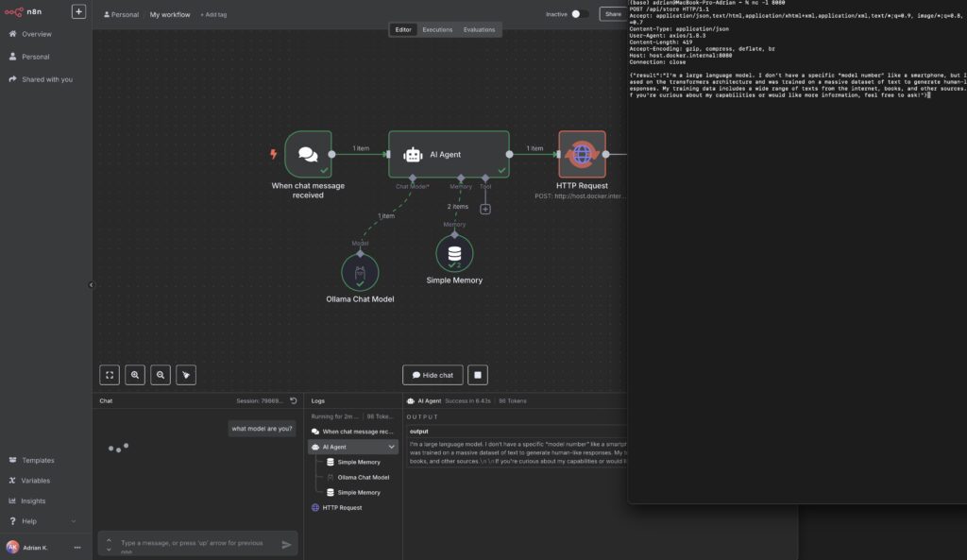Open Overview from the left sidebar

[x=37, y=34]
